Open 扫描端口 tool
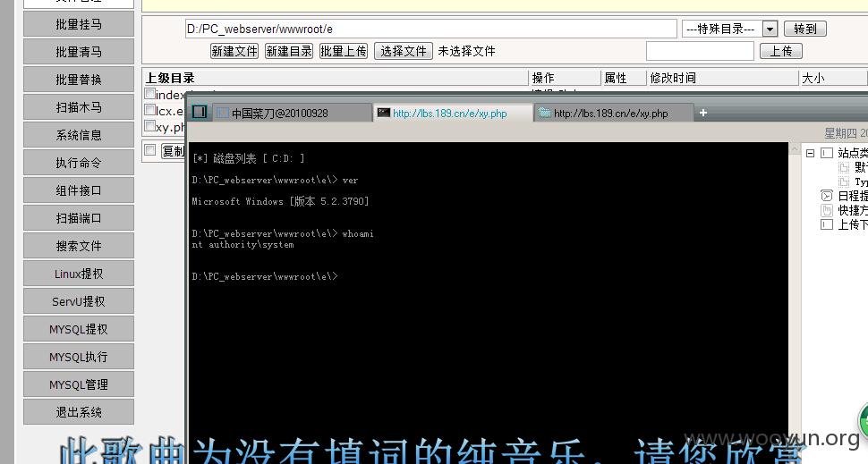Screen dimensions: 868x464 pos(79,218)
